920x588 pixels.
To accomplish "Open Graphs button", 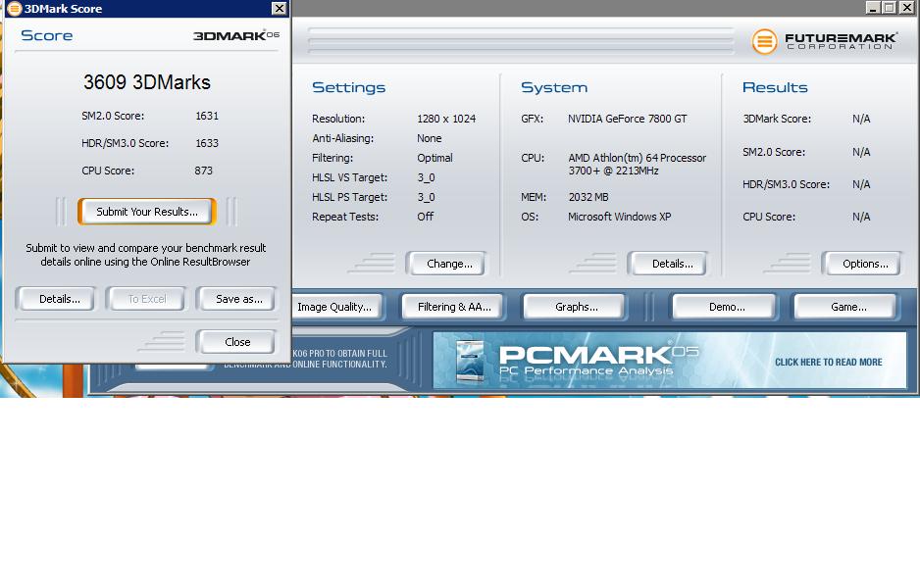I will click(x=576, y=307).
